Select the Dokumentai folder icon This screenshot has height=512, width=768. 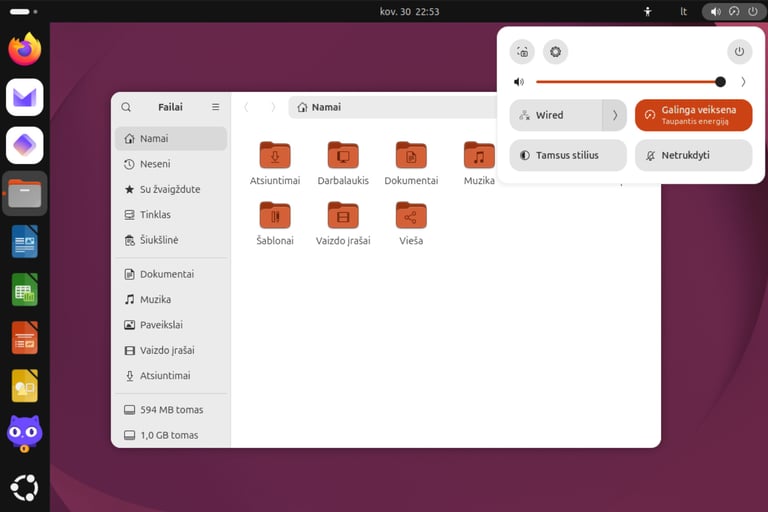tap(411, 155)
